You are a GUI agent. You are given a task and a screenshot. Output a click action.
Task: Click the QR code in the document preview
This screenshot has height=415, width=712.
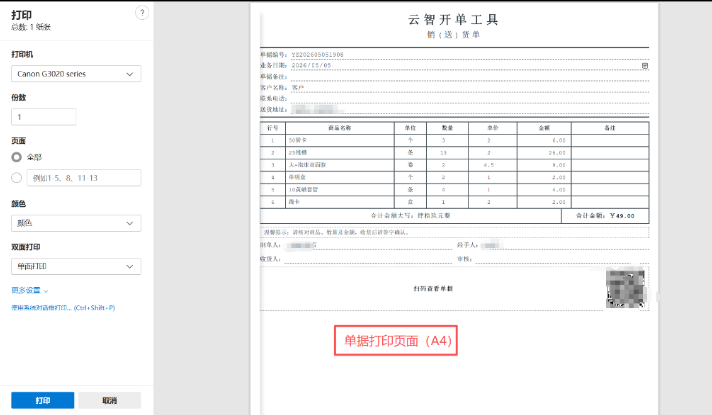(625, 288)
